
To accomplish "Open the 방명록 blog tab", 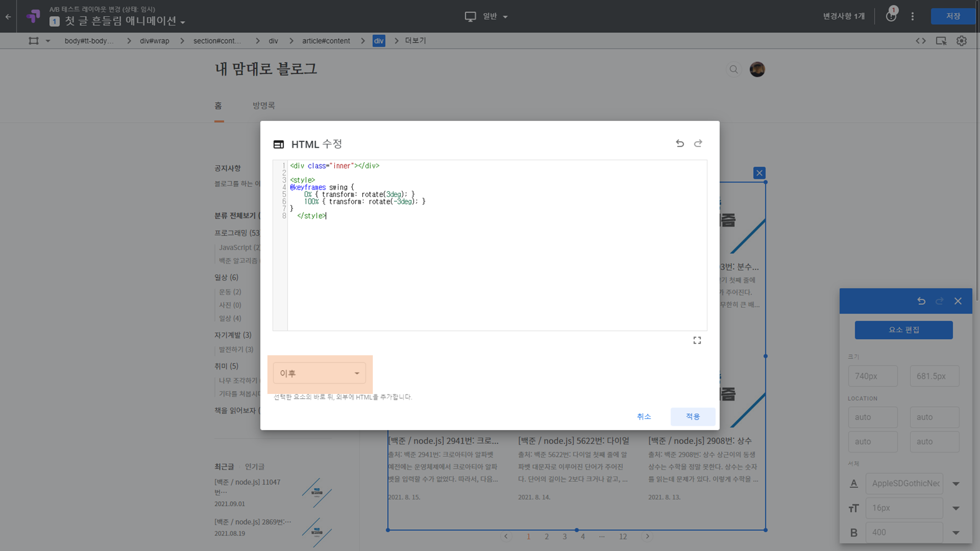I will pyautogui.click(x=264, y=105).
